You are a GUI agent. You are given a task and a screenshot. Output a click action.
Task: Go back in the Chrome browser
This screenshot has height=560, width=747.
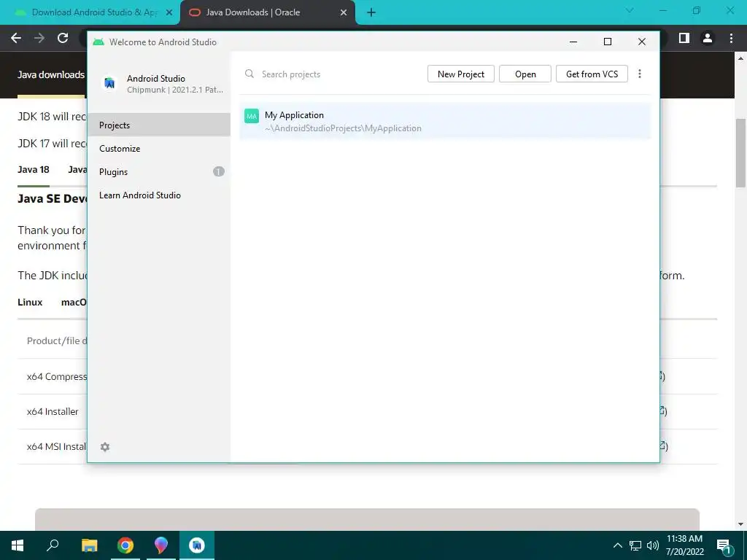(16, 38)
